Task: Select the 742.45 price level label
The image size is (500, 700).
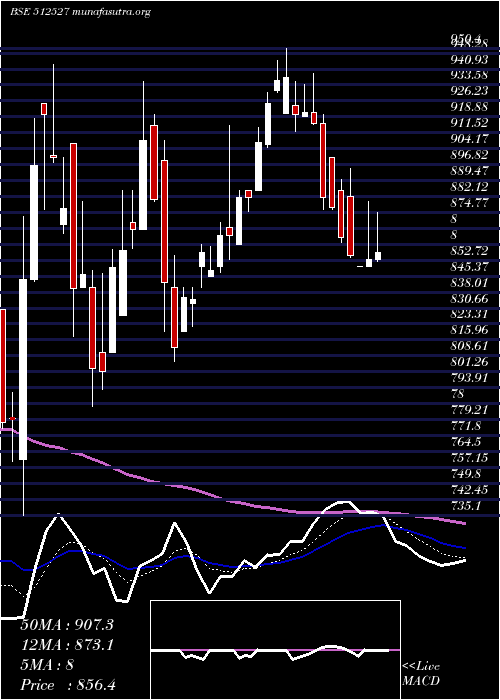Action: (x=469, y=490)
